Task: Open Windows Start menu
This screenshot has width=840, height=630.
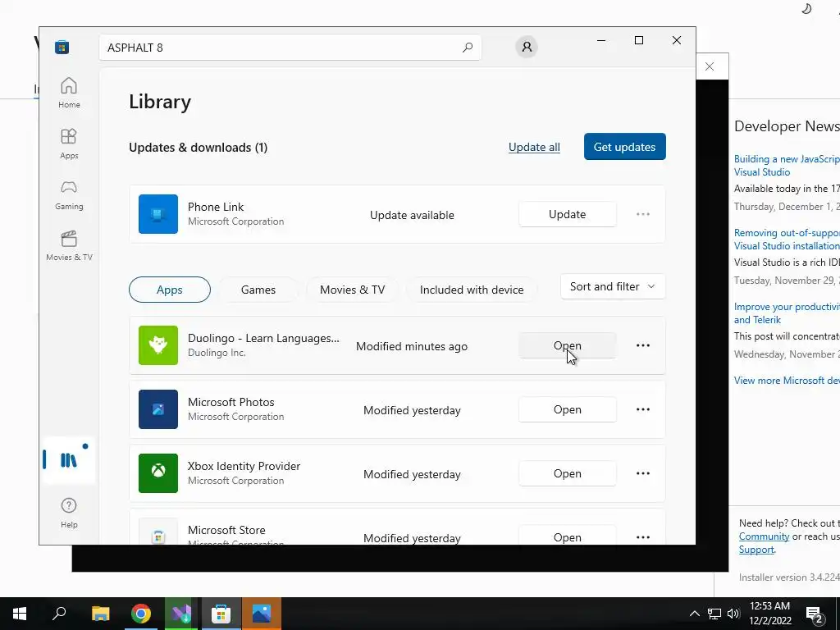Action: click(20, 614)
